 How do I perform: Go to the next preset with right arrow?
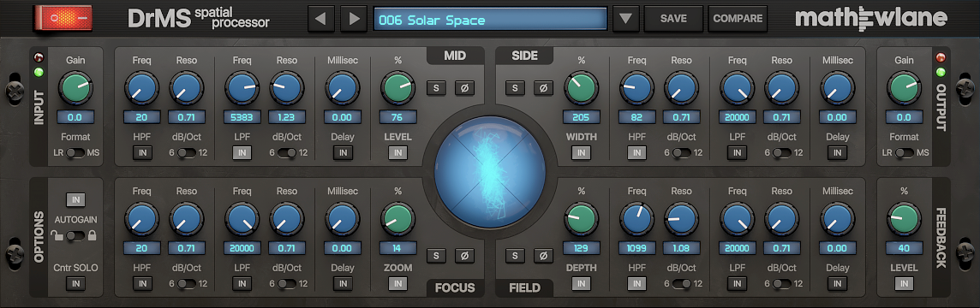click(x=354, y=19)
